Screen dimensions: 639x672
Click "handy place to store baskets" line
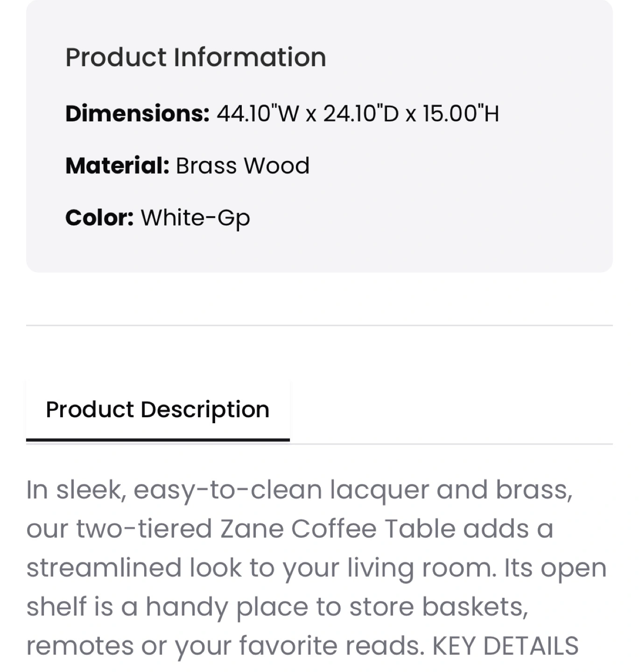tap(337, 607)
